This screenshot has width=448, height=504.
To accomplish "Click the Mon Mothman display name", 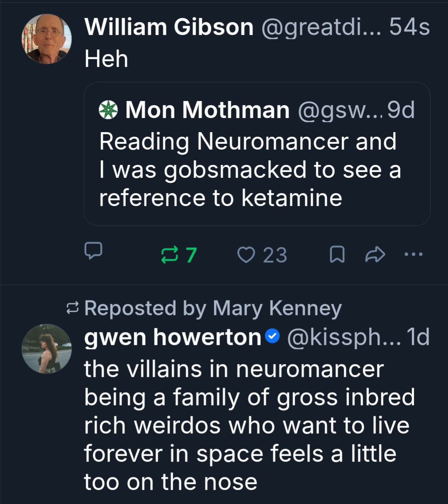I will (x=207, y=110).
